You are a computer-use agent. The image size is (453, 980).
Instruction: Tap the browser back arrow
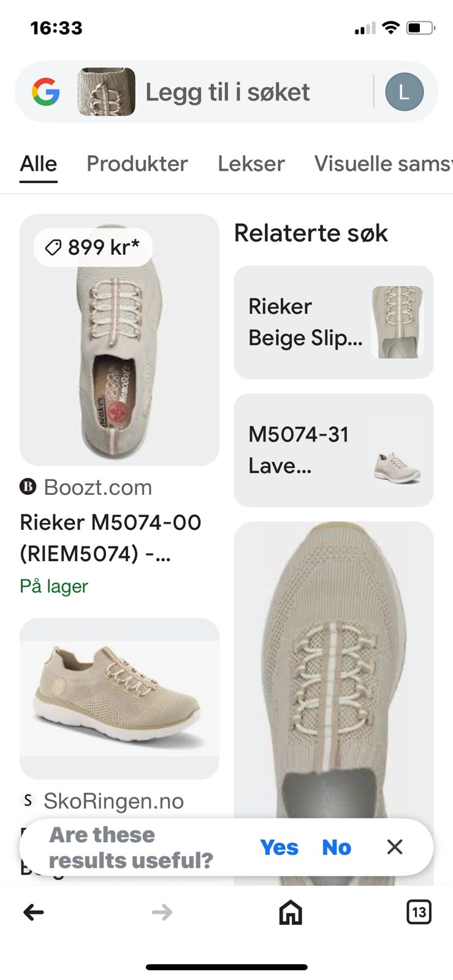point(34,912)
